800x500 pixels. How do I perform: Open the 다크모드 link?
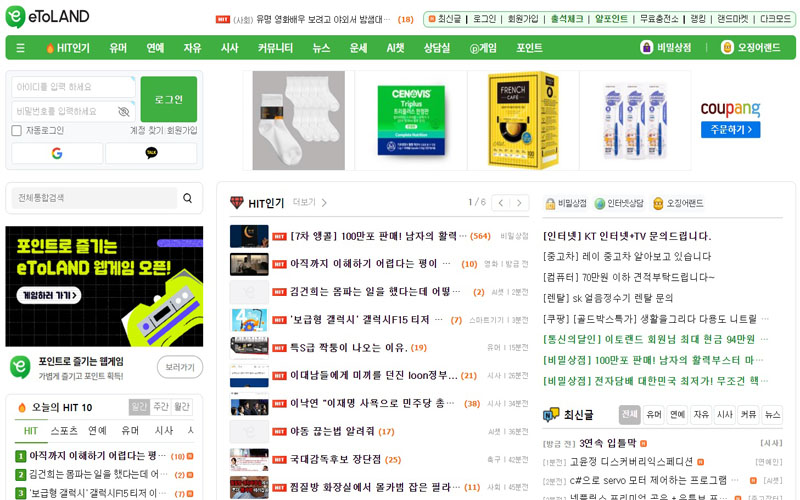775,19
